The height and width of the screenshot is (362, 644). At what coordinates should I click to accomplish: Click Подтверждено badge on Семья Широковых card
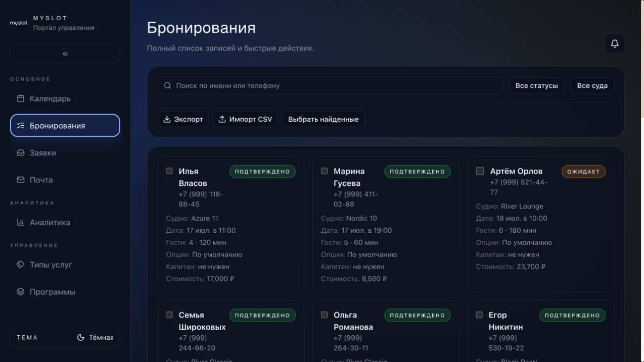[262, 316]
